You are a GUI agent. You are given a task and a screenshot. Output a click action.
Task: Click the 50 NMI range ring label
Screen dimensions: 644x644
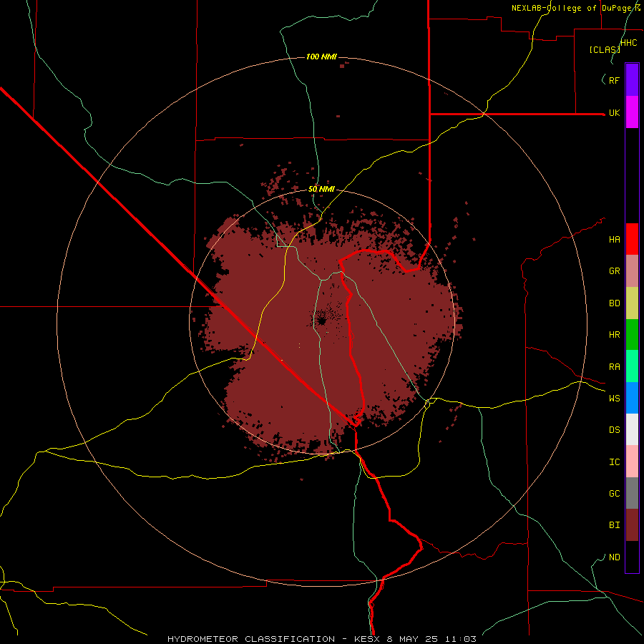point(321,189)
